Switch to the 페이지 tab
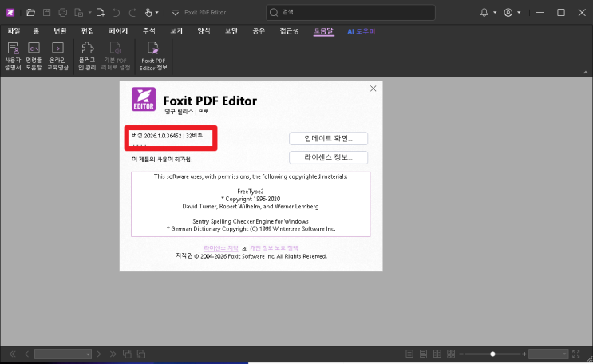 118,31
